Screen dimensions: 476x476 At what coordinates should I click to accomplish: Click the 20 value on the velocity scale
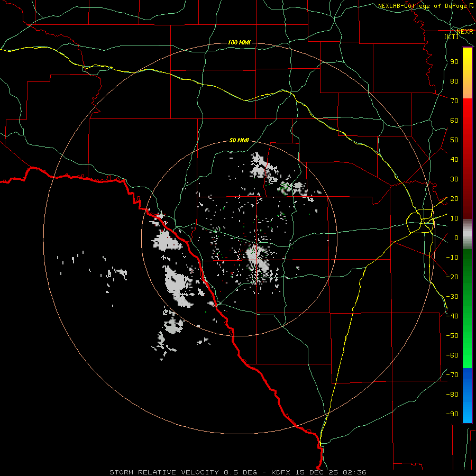coord(454,199)
